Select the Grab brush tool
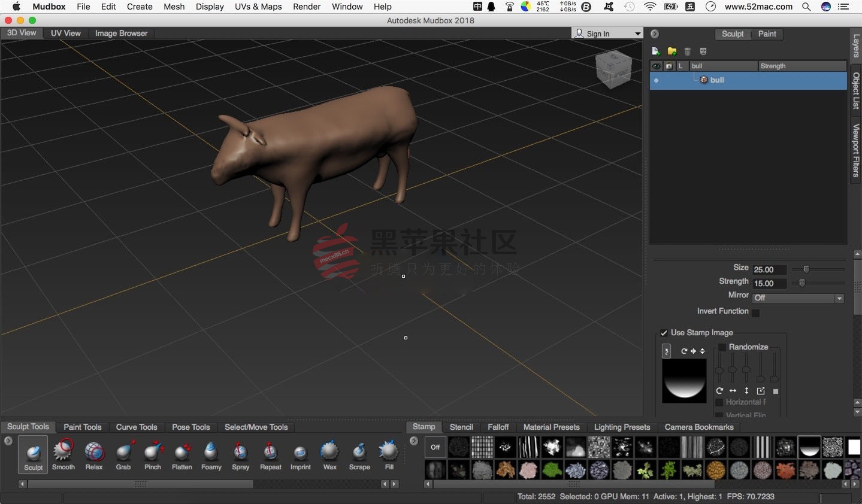Screen dimensions: 862x504 (124, 455)
